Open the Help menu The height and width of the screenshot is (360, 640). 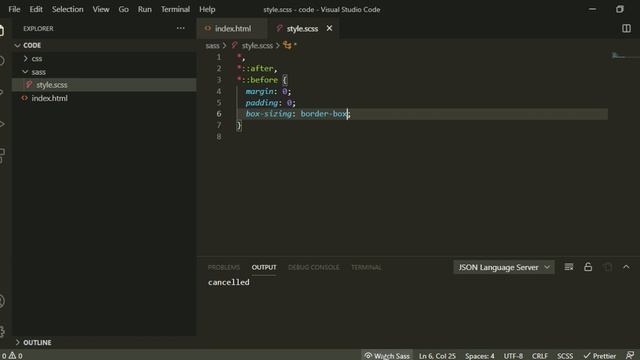coord(207,9)
